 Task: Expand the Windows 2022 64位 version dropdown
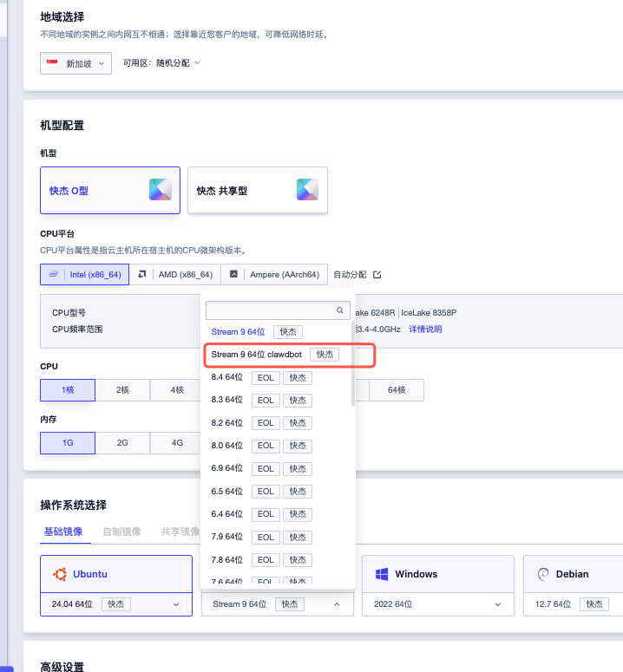click(498, 604)
